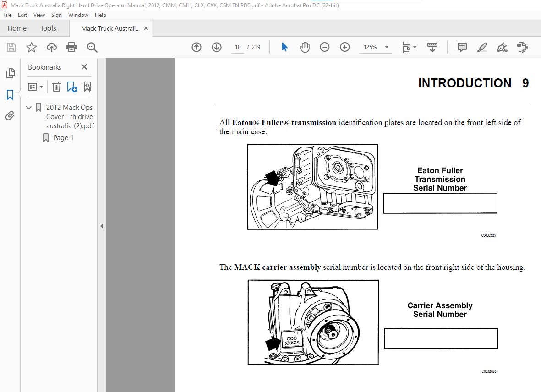The image size is (541, 392).
Task: Click the Save file icon
Action: click(x=11, y=47)
